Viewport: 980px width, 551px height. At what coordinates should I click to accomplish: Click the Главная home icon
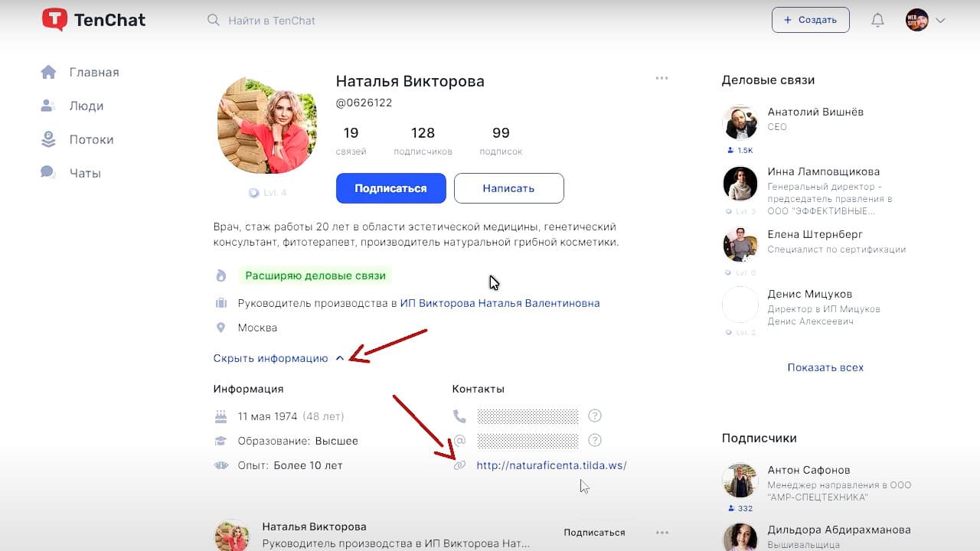48,72
